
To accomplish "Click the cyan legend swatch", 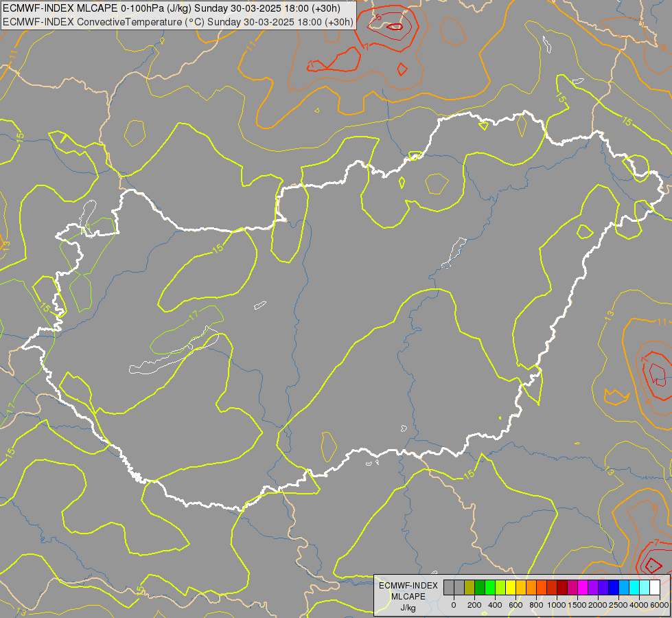I will click(634, 587).
